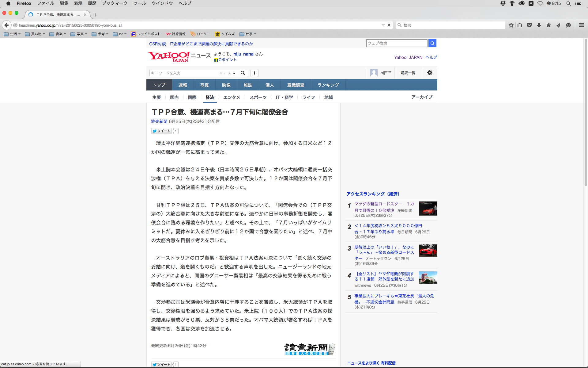Screen dimensions: 588x368
Task: Open URL bar history dropdown arrow
Action: [x=383, y=25]
